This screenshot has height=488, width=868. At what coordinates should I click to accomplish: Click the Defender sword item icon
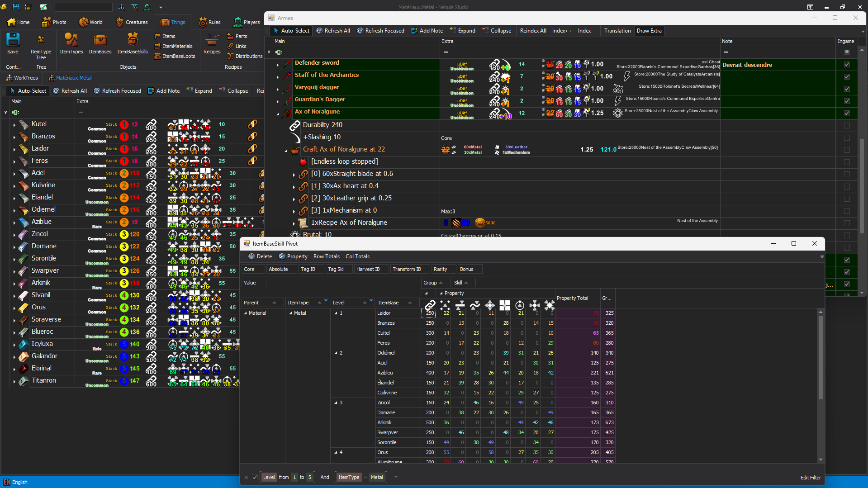(x=287, y=63)
